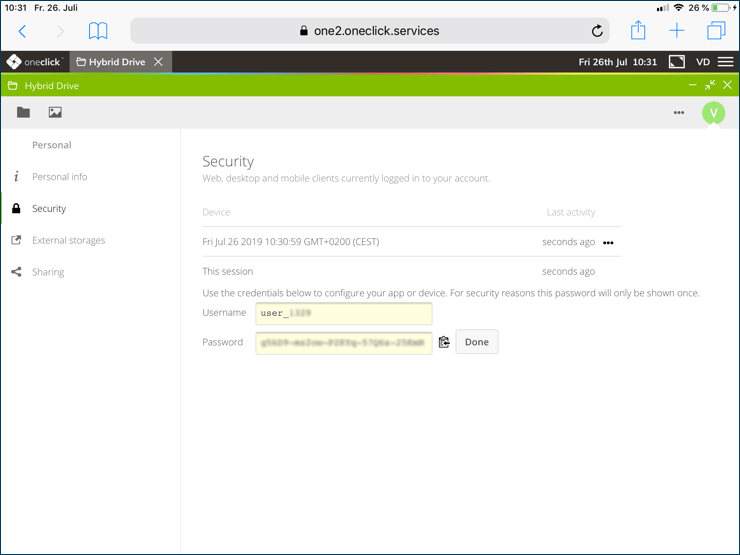740x555 pixels.
Task: Open the Files folder icon
Action: [x=23, y=113]
